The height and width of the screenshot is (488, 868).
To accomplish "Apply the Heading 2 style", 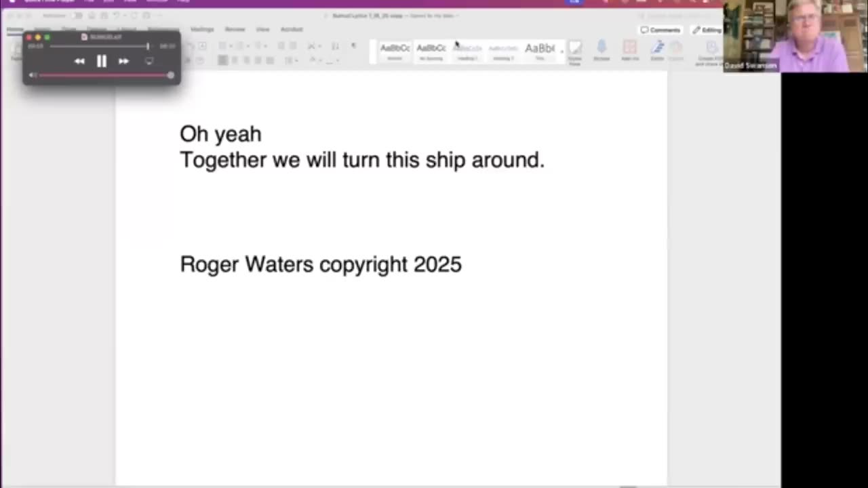I will pos(503,52).
